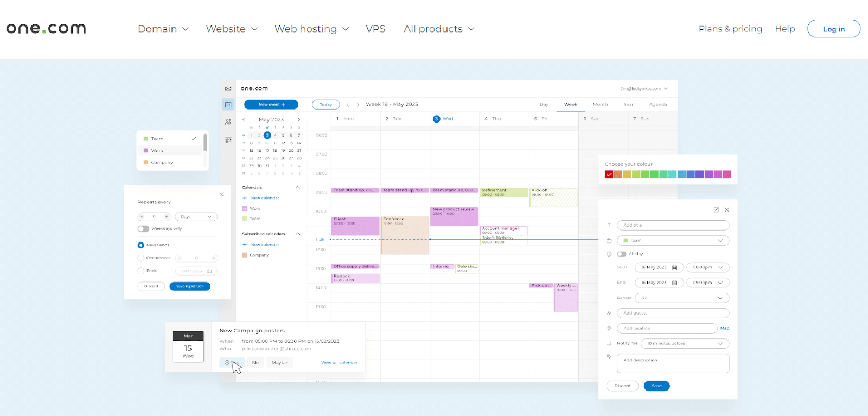Click Save repetition button
The height and width of the screenshot is (416, 868).
[x=190, y=286]
